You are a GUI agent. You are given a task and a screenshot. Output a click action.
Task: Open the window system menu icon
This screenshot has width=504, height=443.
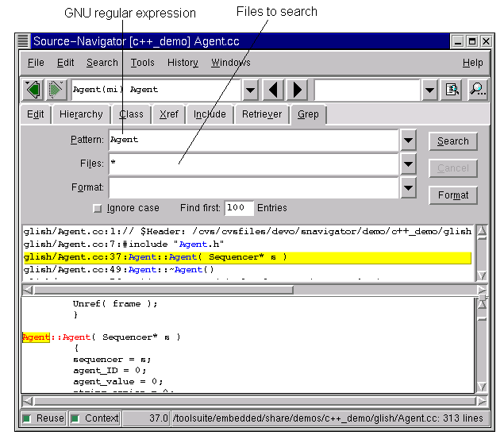[x=24, y=41]
